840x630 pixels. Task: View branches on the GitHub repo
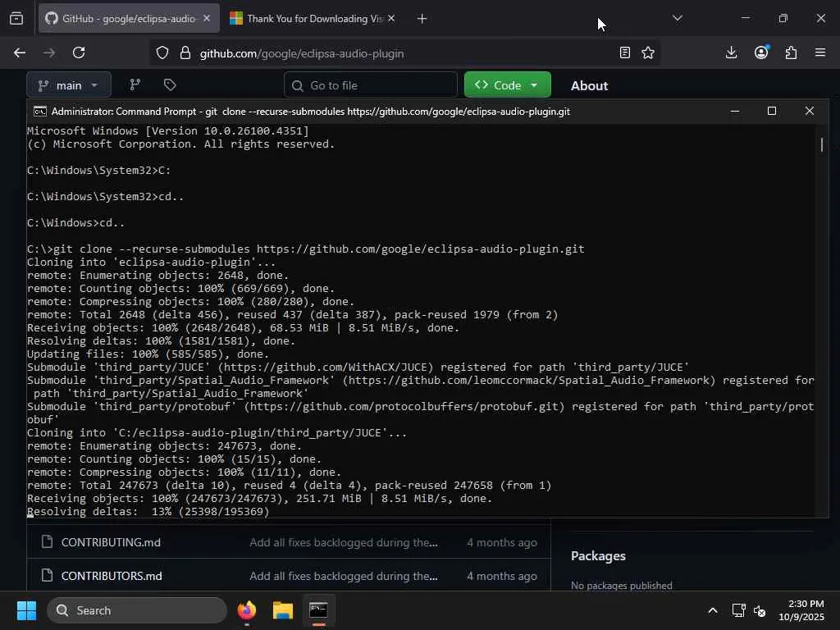coord(135,85)
